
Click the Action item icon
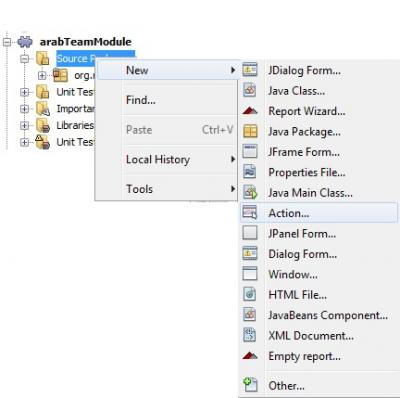250,213
